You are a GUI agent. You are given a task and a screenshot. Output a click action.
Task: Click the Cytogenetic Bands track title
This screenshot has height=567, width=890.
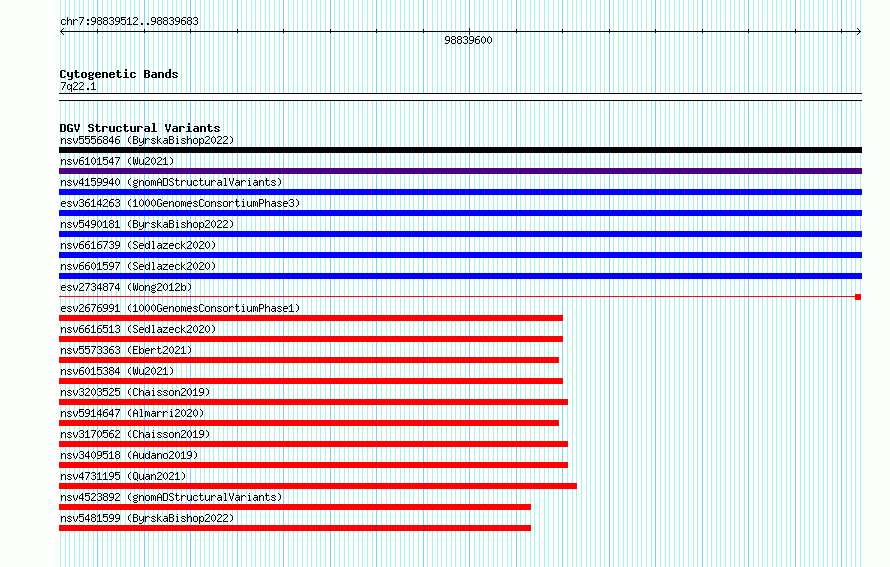click(x=119, y=74)
